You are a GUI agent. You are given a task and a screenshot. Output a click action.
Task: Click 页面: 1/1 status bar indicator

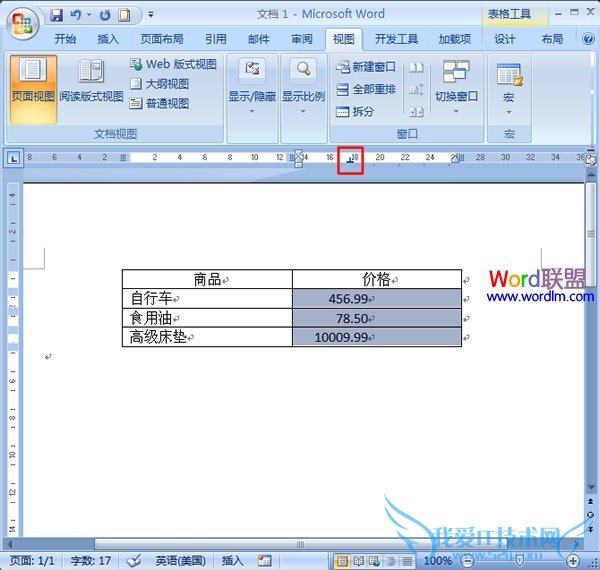32,561
